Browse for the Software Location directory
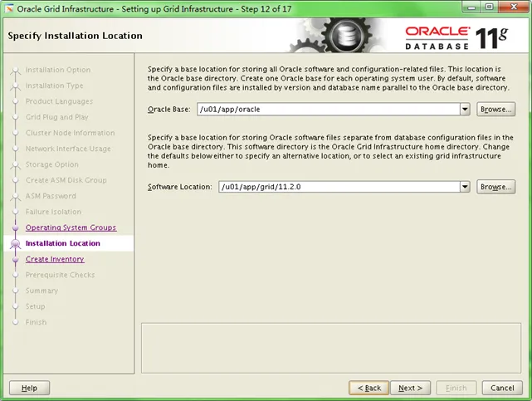This screenshot has height=401, width=532. point(495,187)
